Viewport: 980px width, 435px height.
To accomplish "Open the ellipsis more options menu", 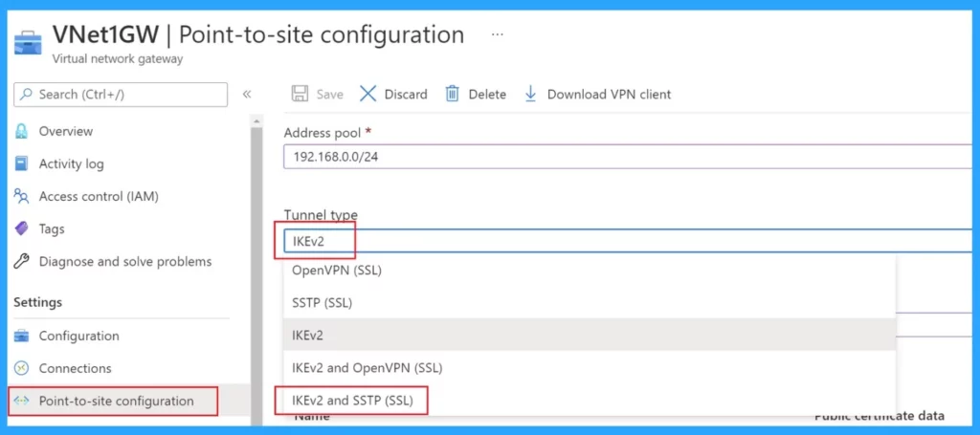I will click(x=498, y=35).
